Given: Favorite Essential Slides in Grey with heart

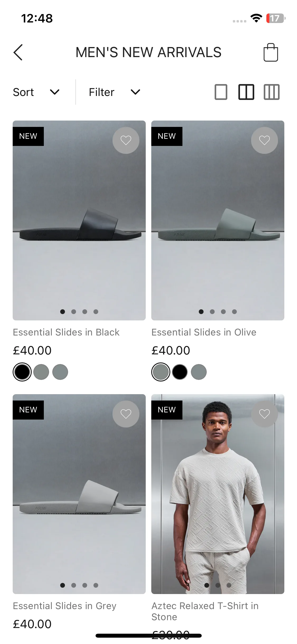Looking at the screenshot, I should (x=126, y=414).
